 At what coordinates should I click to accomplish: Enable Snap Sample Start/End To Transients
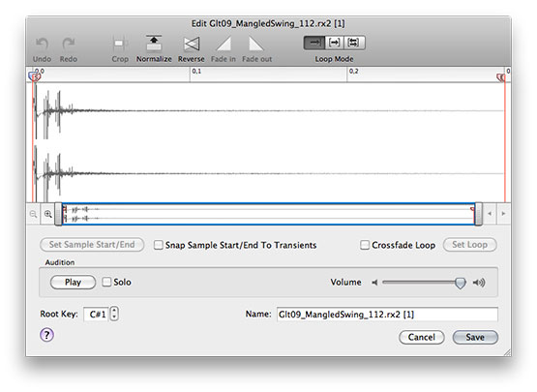pos(159,245)
